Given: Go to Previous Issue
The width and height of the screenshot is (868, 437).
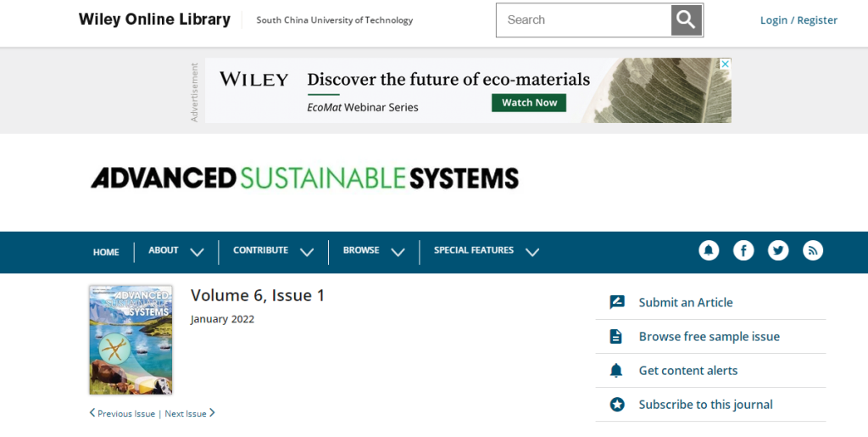Looking at the screenshot, I should pyautogui.click(x=123, y=414).
